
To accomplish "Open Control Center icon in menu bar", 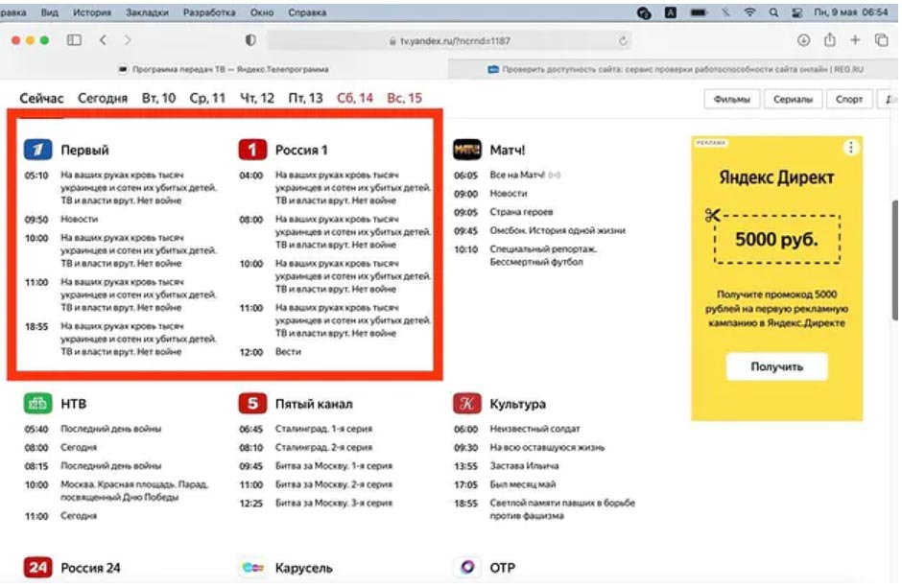I will [x=797, y=12].
